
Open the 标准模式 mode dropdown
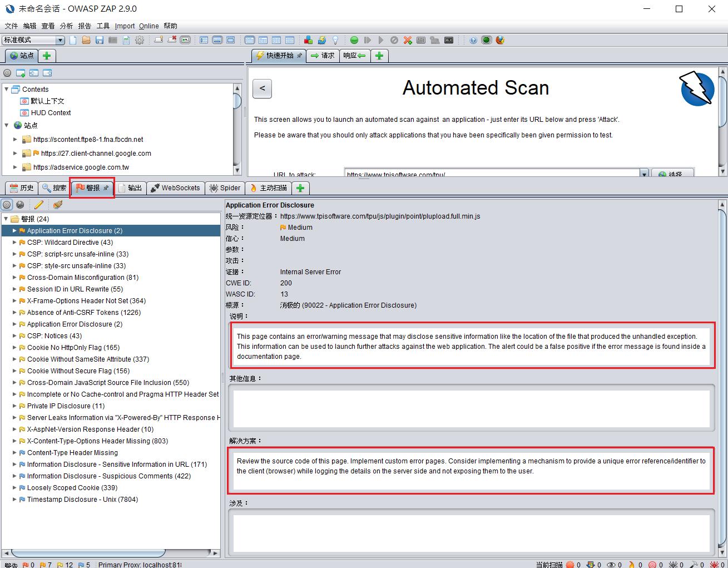[x=33, y=40]
